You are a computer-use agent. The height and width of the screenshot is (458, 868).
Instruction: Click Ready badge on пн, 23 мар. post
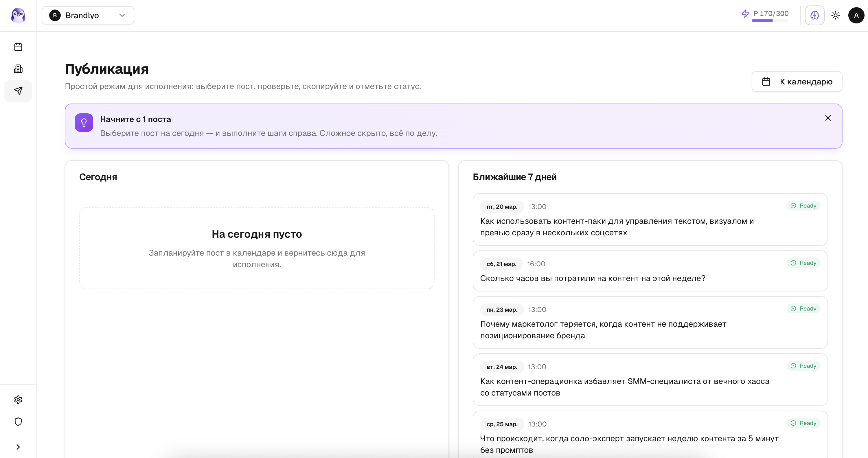[803, 309]
